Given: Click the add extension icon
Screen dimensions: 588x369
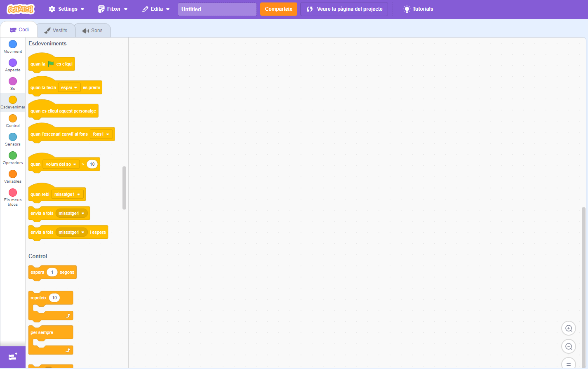Looking at the screenshot, I should (x=12, y=357).
